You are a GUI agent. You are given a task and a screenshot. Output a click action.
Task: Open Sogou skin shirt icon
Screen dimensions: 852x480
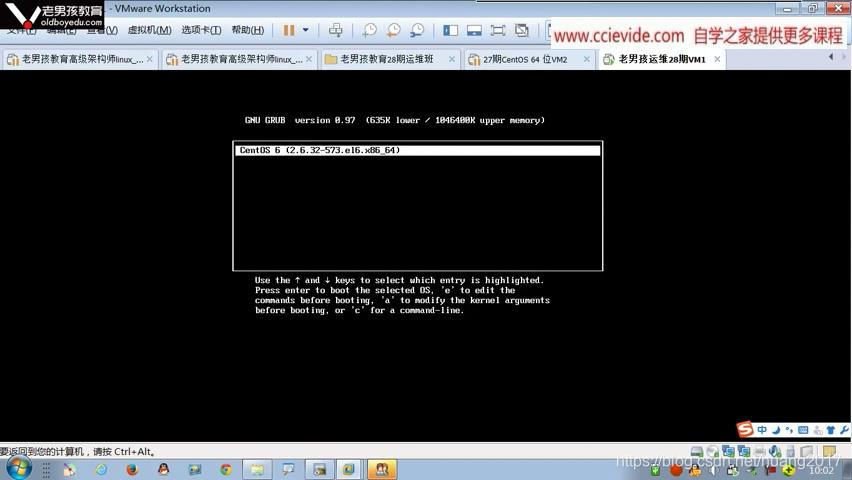coord(830,430)
